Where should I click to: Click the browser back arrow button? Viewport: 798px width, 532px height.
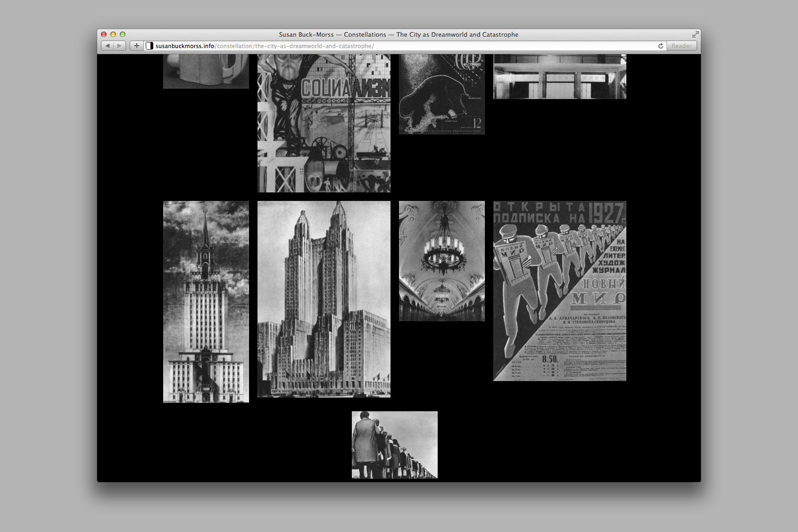coord(108,46)
